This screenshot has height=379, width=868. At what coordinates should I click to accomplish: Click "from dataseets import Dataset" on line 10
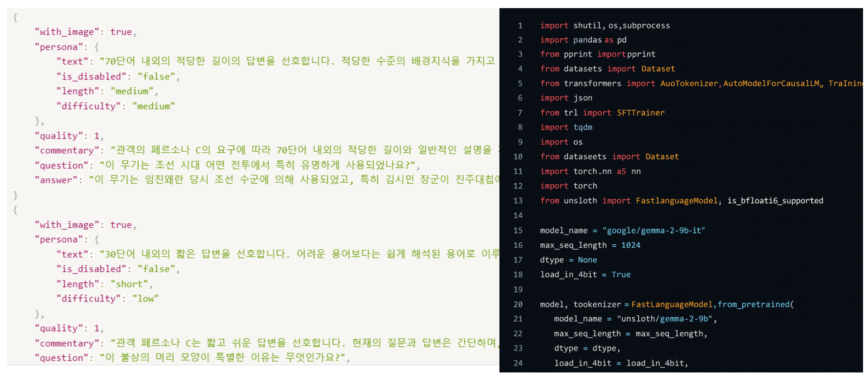(609, 157)
